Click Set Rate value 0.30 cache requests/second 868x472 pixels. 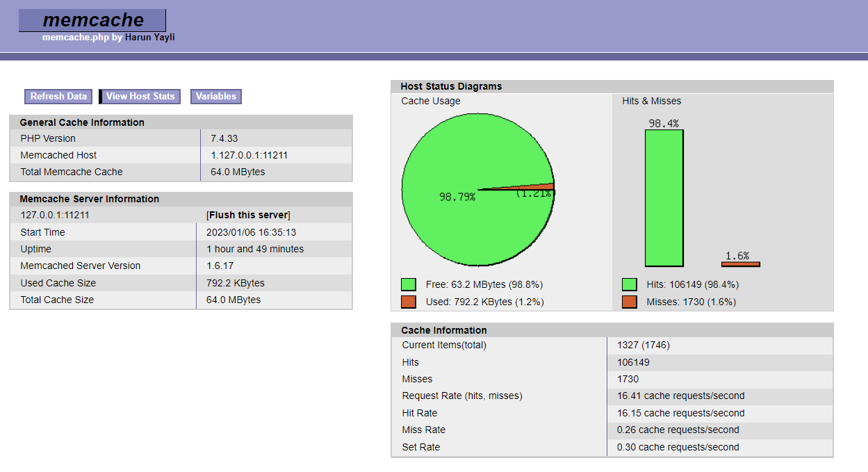point(678,447)
